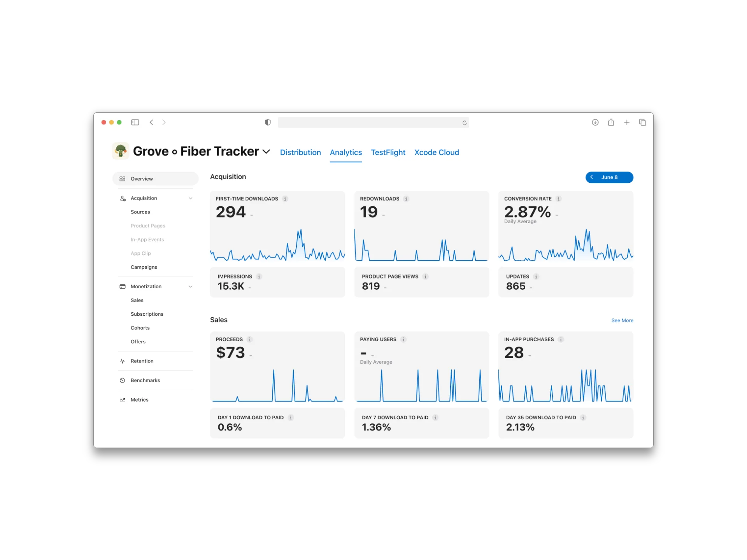
Task: Click info icon next to Redownloads
Action: coord(406,199)
